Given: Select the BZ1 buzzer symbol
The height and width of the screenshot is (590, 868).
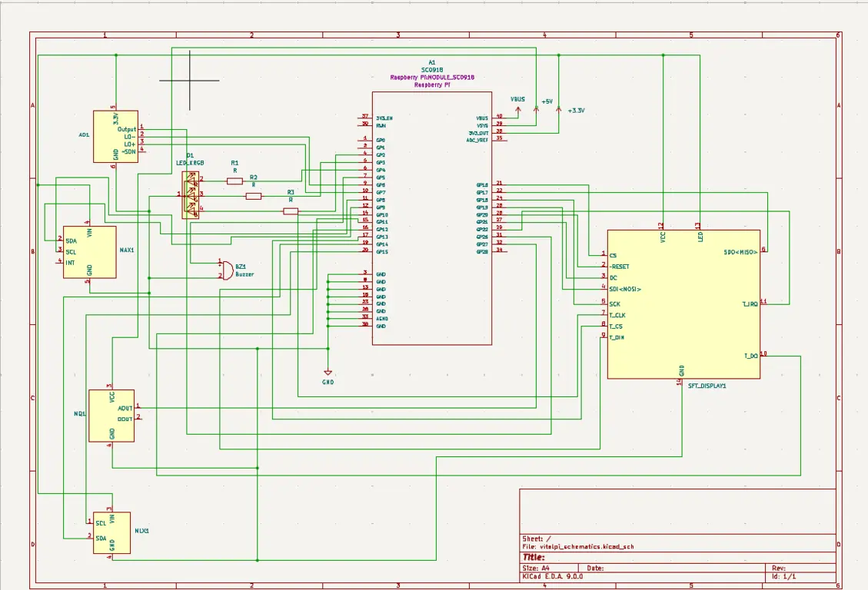Looking at the screenshot, I should (227, 270).
